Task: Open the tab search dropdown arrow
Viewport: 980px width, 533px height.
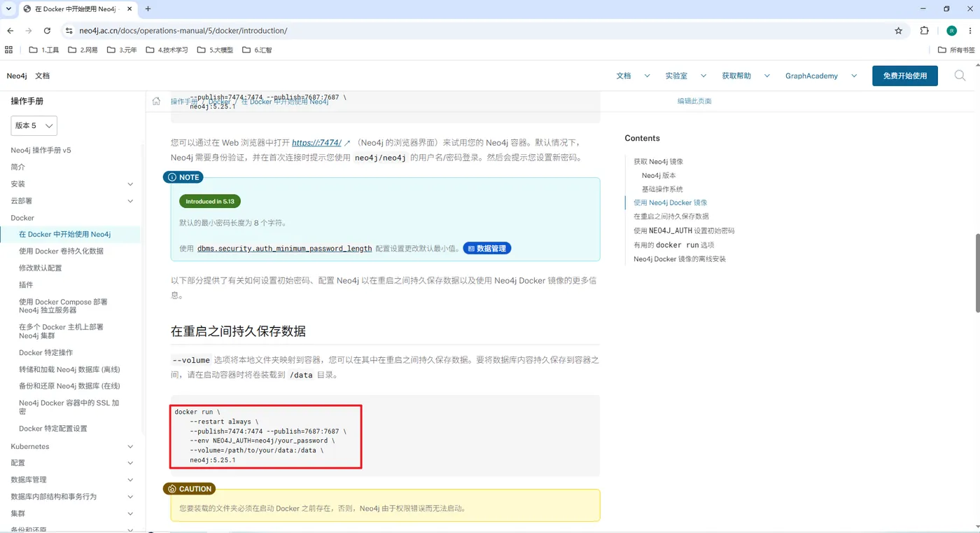Action: 7,9
